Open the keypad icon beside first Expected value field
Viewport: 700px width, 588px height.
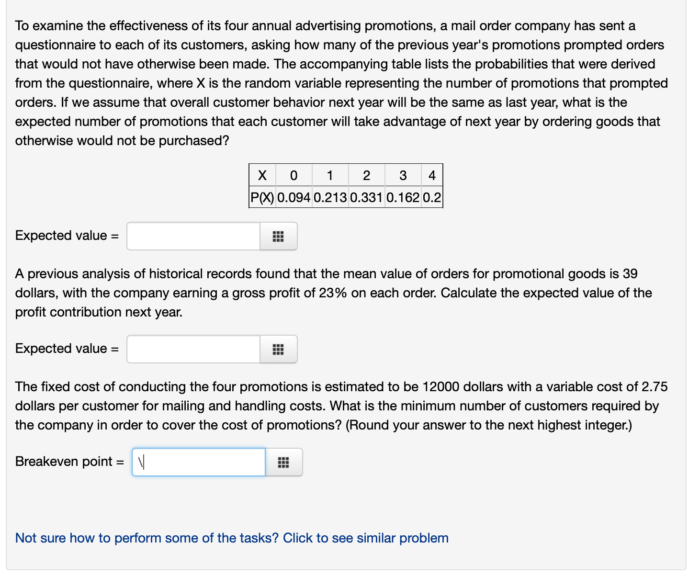[279, 236]
